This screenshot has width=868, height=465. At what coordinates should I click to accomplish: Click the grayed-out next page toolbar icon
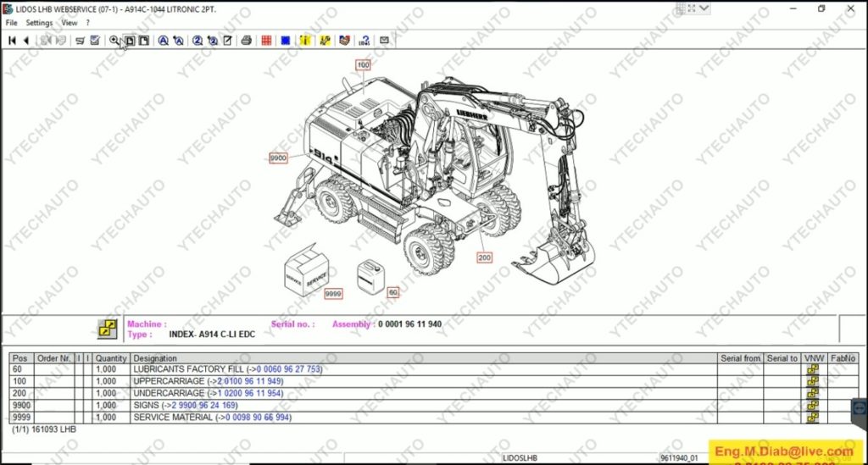pos(46,41)
